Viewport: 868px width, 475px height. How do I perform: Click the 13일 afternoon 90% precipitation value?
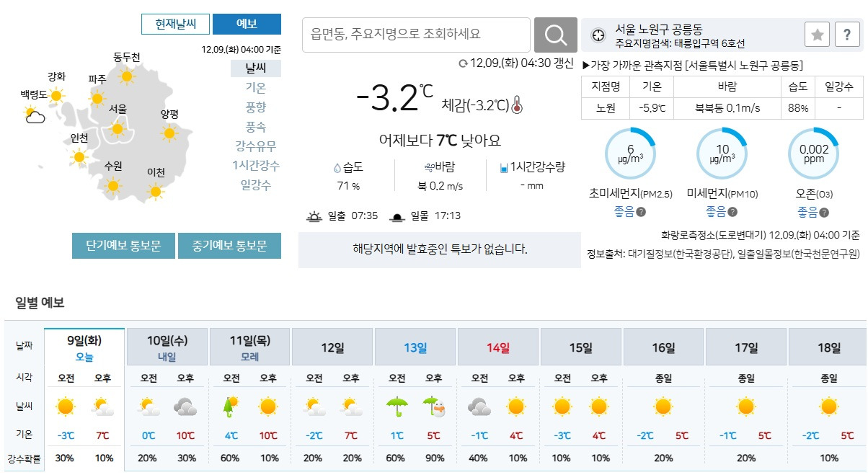coord(433,458)
